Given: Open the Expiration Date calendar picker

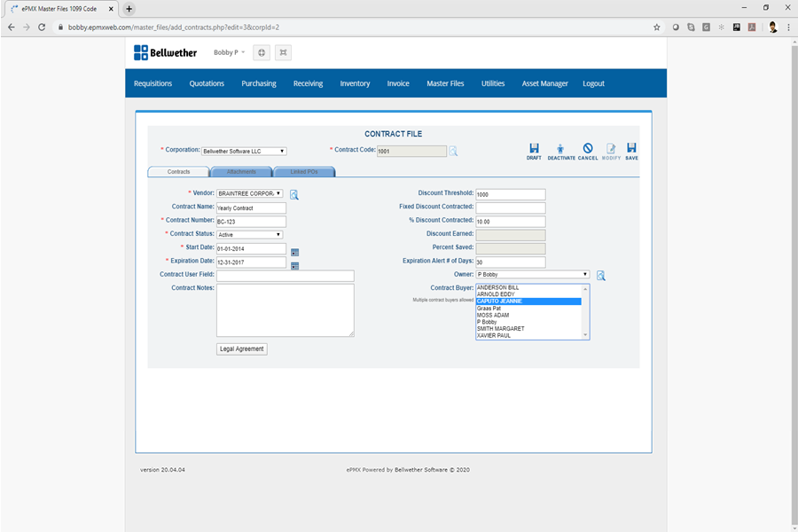Looking at the screenshot, I should (294, 265).
